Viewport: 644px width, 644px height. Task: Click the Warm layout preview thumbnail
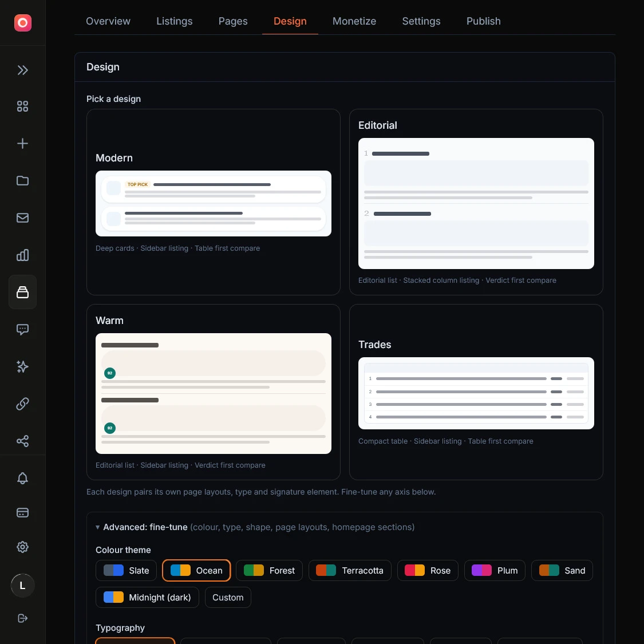pos(213,393)
